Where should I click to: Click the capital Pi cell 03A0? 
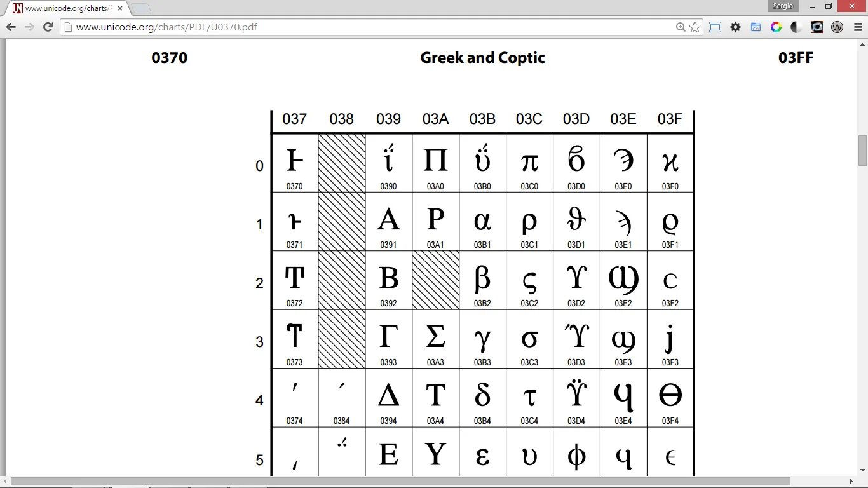436,163
